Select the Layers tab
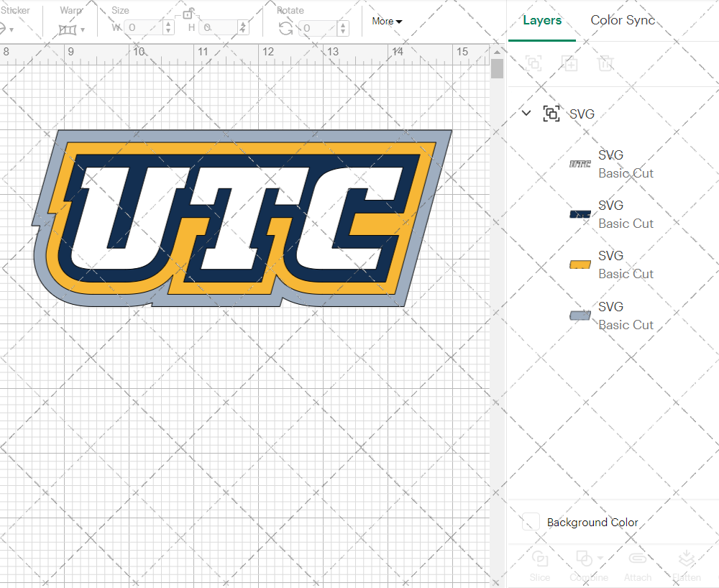 click(x=542, y=20)
